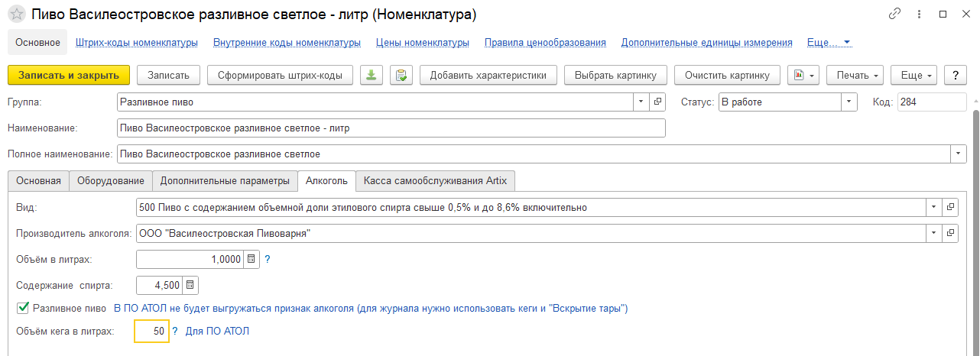Open the Группа item form icon
980x356 pixels.
(x=657, y=102)
